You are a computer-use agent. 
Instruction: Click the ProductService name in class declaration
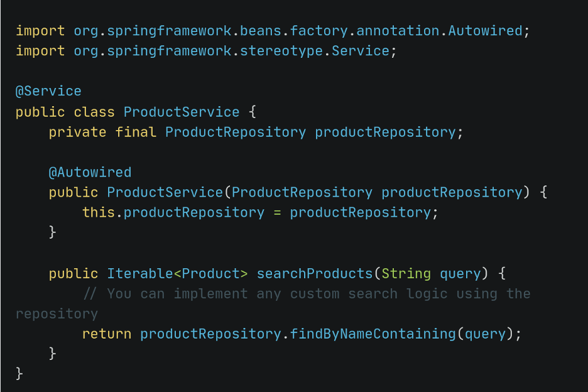182,112
